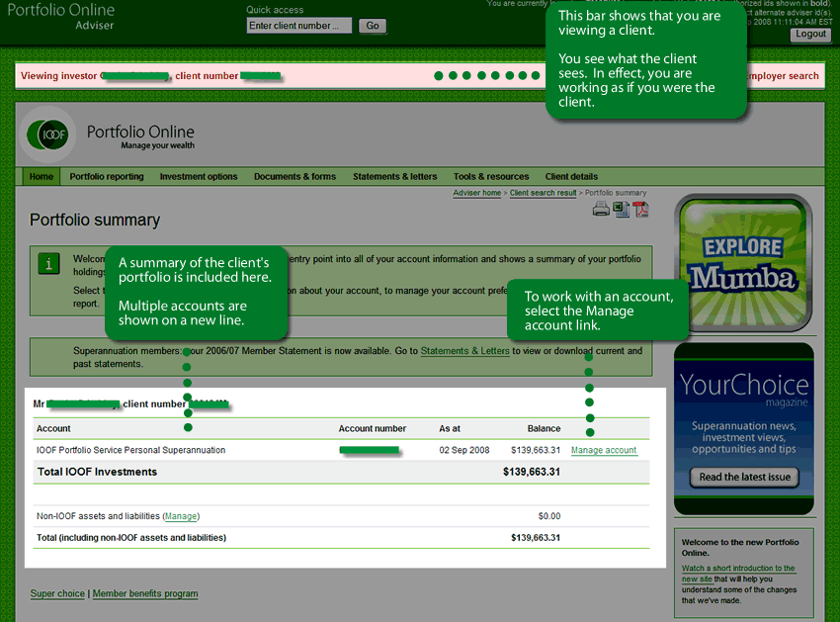Click the Balance column header
This screenshot has height=622, width=840.
544,428
